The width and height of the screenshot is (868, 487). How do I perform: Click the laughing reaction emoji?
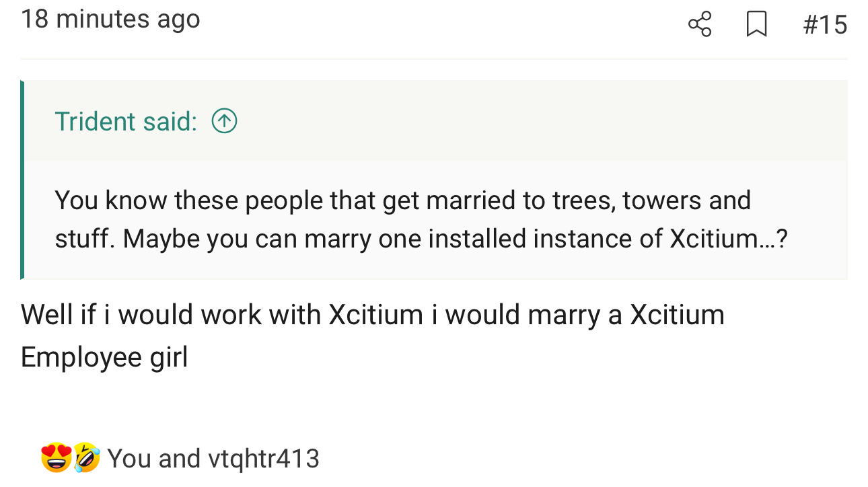(x=87, y=458)
